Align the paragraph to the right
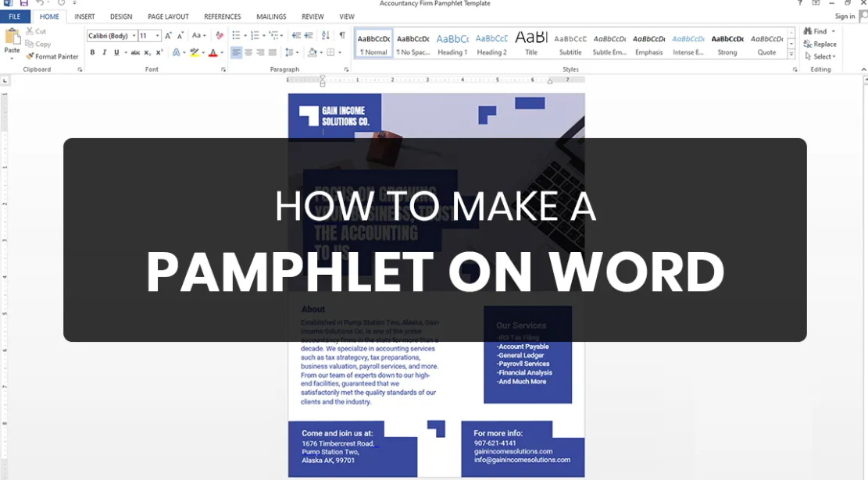The width and height of the screenshot is (868, 480). coord(260,52)
